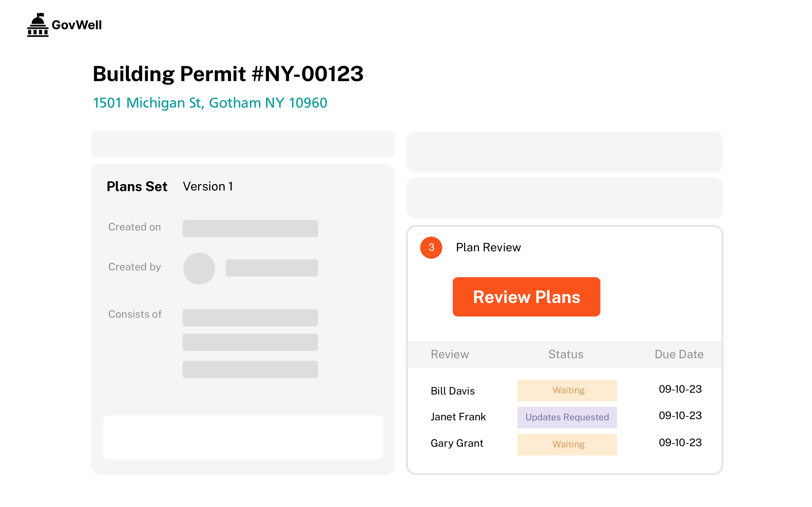This screenshot has height=507, width=812.
Task: Select the Bill Davis reviewer row
Action: 452,391
